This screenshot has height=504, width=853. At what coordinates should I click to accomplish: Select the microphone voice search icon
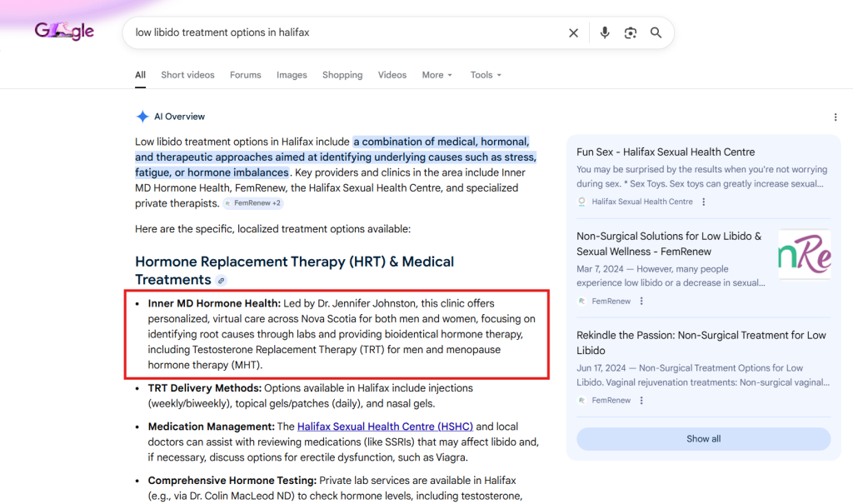click(x=604, y=32)
